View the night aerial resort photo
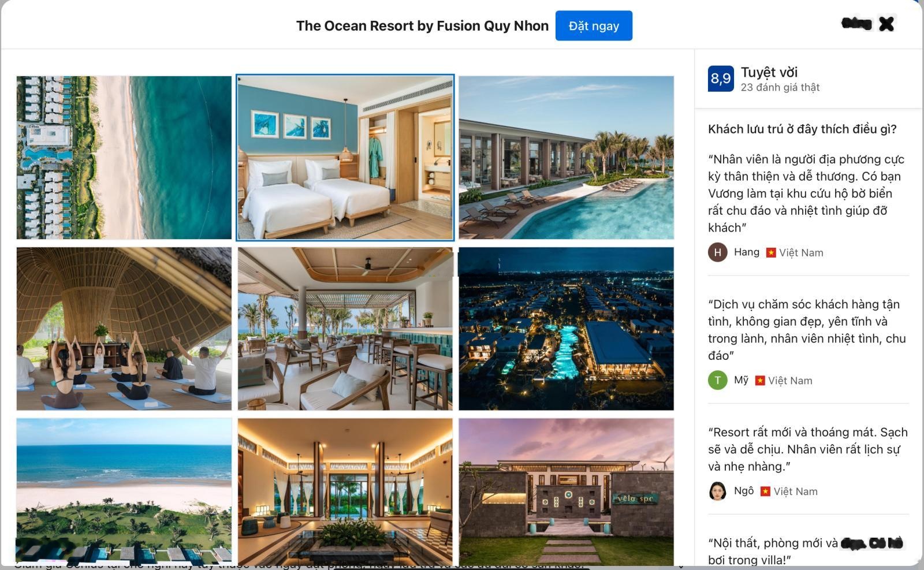The image size is (924, 570). tap(566, 329)
